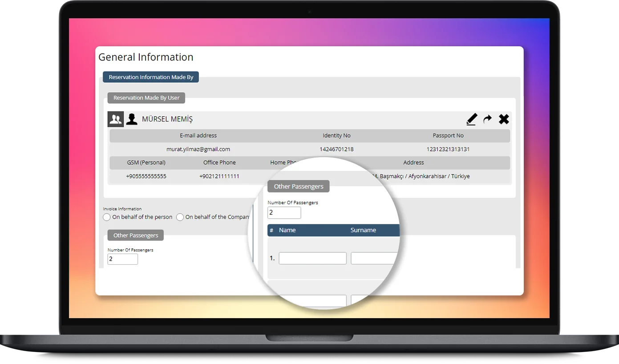Click the Surname column header
This screenshot has height=364, width=619.
[363, 230]
